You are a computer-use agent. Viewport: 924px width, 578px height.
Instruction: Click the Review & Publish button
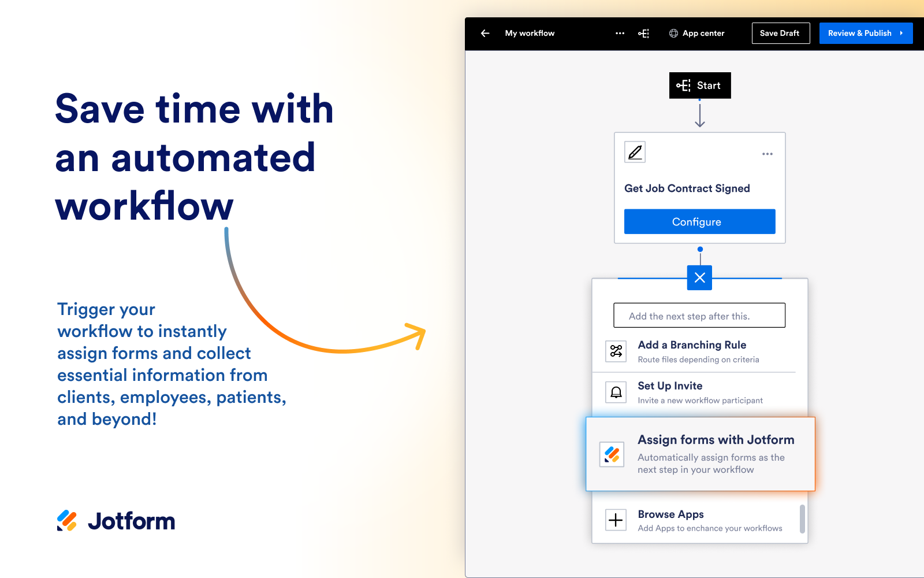click(x=866, y=33)
